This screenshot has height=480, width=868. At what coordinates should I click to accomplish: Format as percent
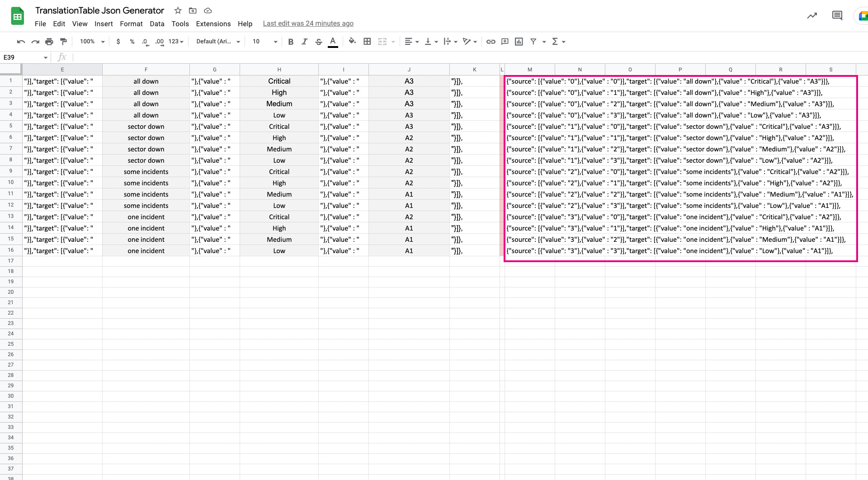tap(132, 42)
